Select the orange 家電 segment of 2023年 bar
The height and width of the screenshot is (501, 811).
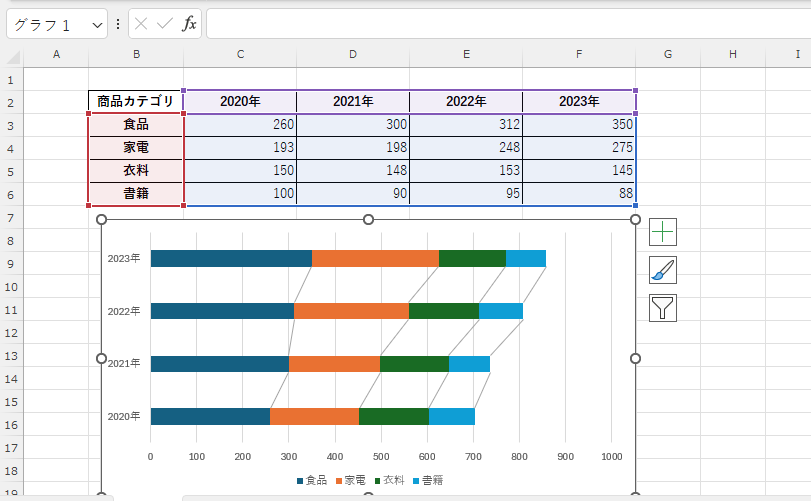click(375, 259)
